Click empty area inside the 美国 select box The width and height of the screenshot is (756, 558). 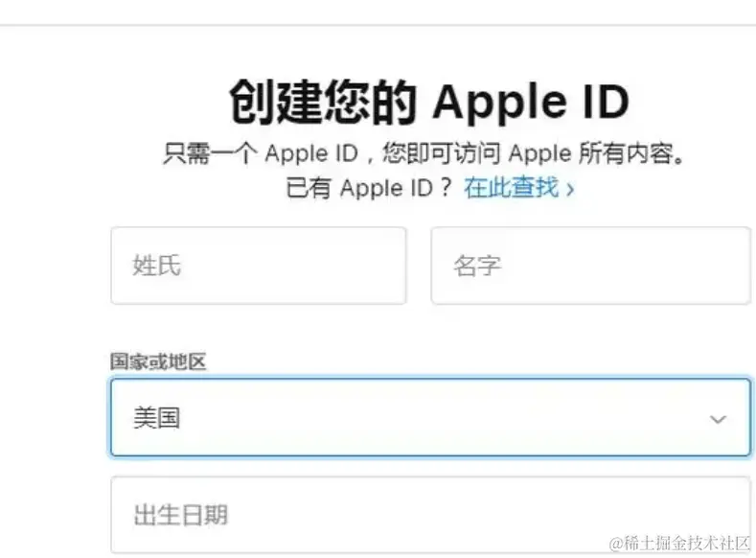(x=434, y=418)
